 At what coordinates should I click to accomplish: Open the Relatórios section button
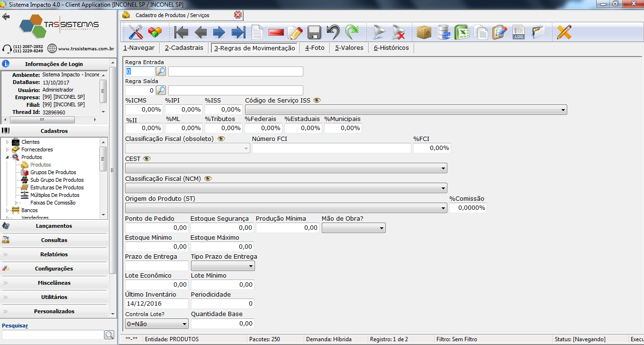point(54,254)
